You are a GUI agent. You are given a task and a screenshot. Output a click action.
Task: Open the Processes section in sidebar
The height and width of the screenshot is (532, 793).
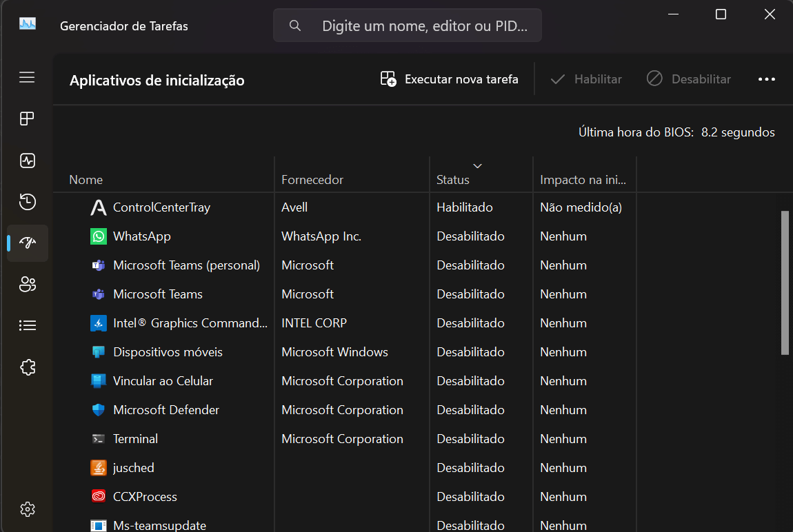(27, 118)
